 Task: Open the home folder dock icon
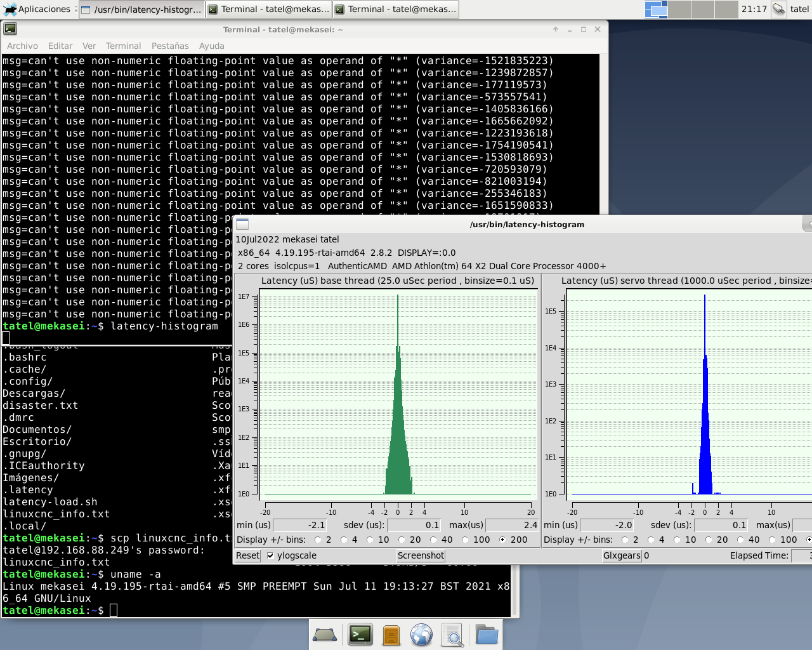(x=487, y=635)
